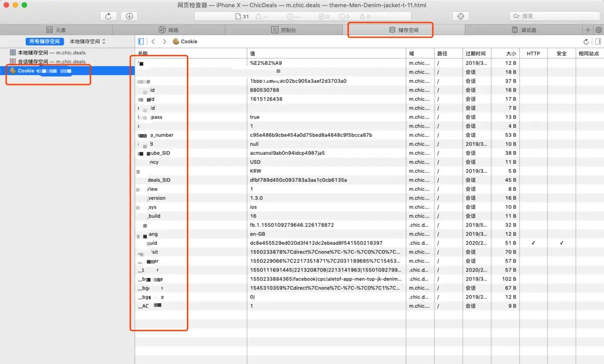
Task: Click the warnings triangle badge
Action: tap(363, 16)
